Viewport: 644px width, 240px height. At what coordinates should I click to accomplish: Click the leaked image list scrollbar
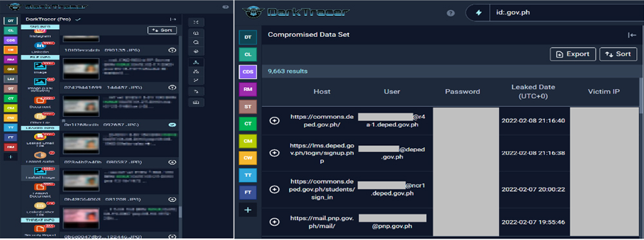pos(180,212)
